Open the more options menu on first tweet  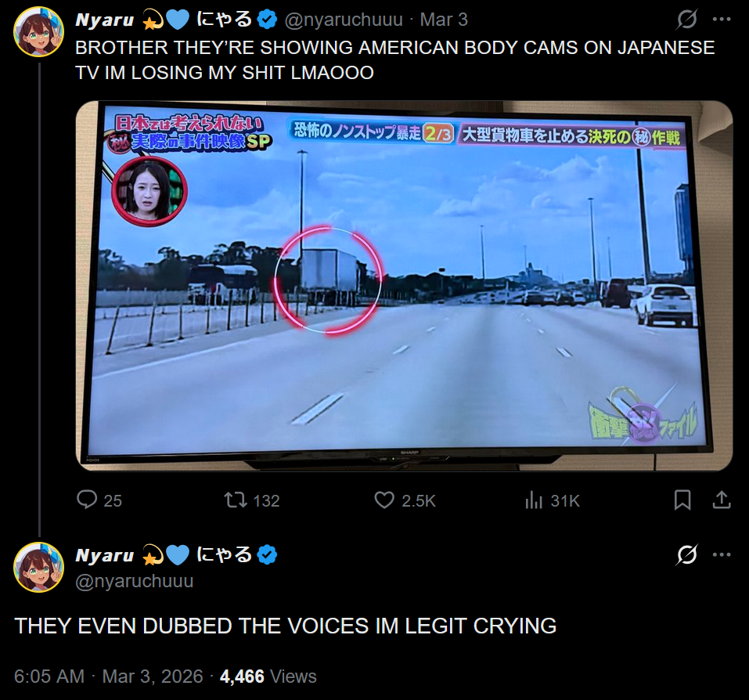point(722,20)
